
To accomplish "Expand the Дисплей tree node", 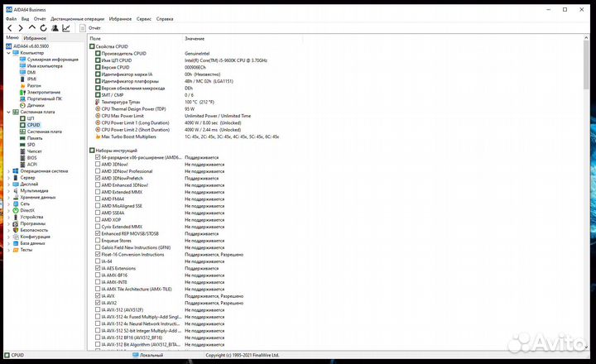I will pyautogui.click(x=9, y=184).
